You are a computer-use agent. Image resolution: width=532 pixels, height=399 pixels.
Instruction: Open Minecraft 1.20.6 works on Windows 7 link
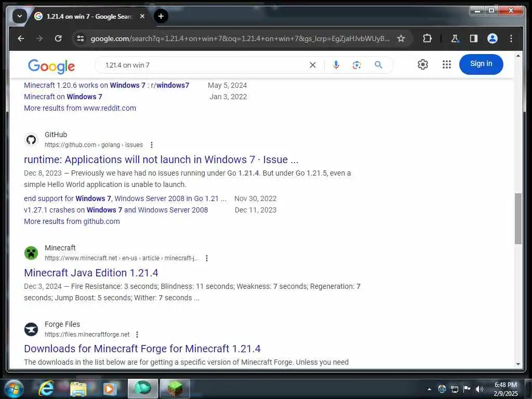coord(107,85)
